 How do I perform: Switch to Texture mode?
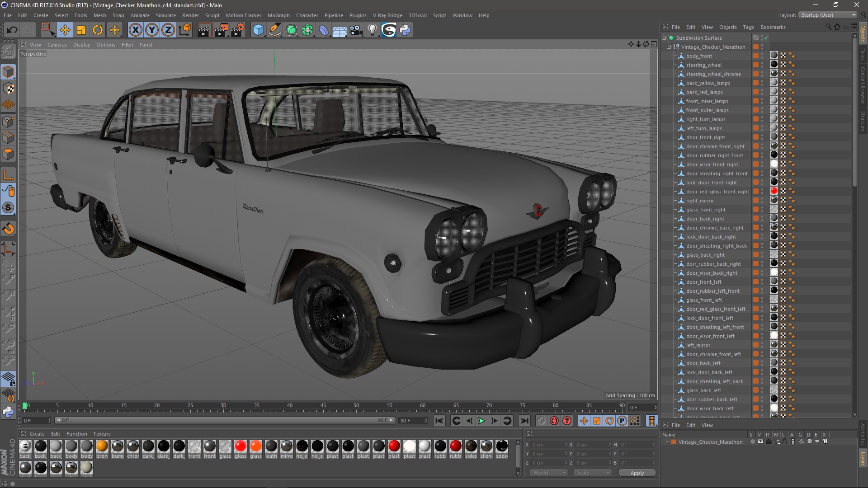coord(8,89)
